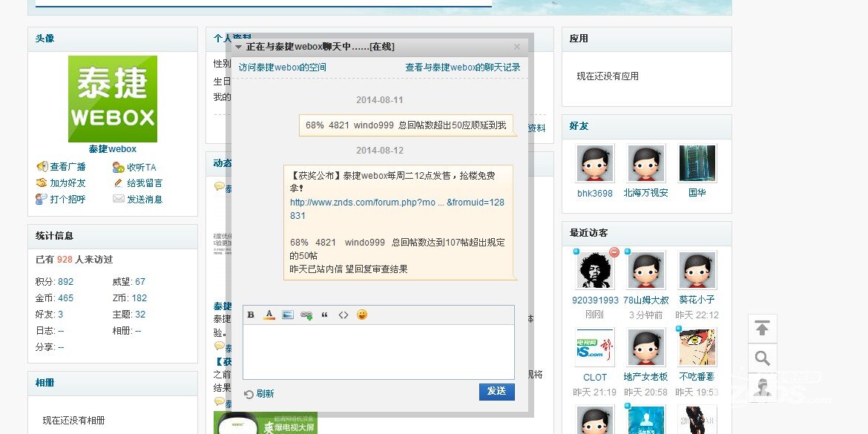Open visitor CLOT's avatar

point(594,347)
